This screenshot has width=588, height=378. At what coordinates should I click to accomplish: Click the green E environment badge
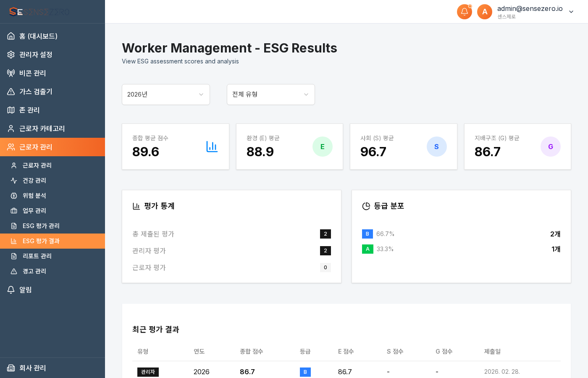(323, 147)
